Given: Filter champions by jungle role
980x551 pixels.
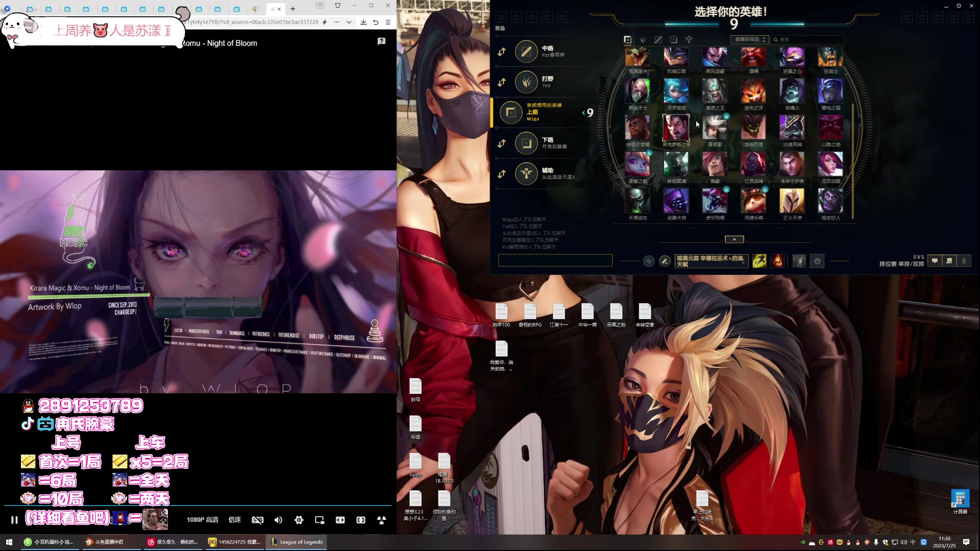Looking at the screenshot, I should 643,39.
